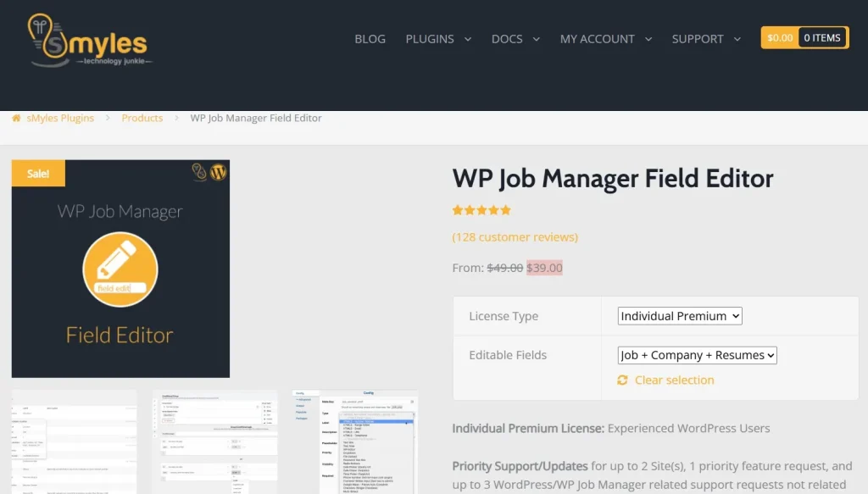Click the 128 customer reviews link
The height and width of the screenshot is (494, 868).
point(515,237)
